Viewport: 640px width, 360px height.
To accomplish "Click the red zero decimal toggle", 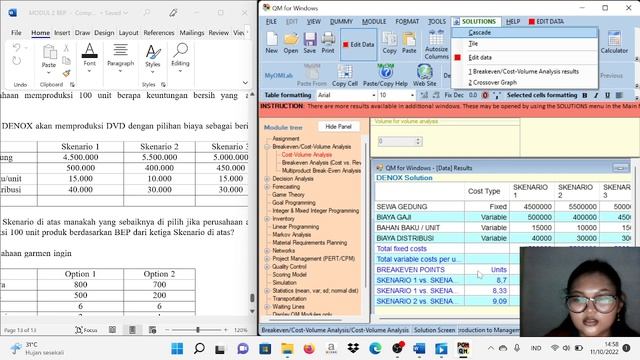I will pos(485,95).
